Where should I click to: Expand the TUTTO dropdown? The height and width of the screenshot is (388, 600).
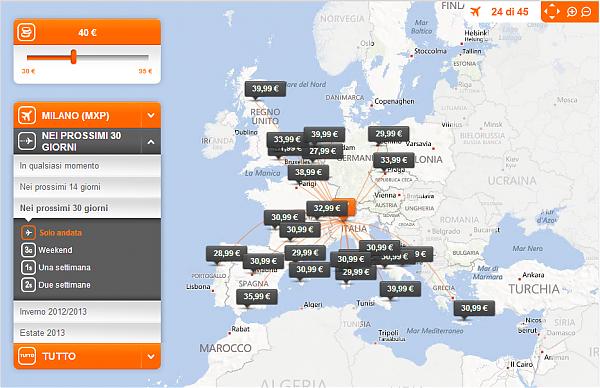point(151,356)
